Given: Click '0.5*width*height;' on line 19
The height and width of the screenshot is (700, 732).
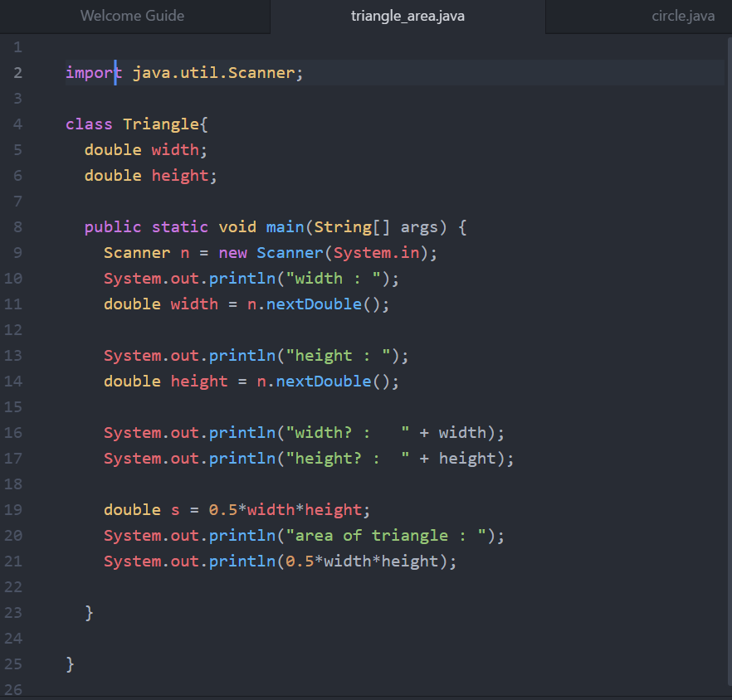Looking at the screenshot, I should (290, 509).
